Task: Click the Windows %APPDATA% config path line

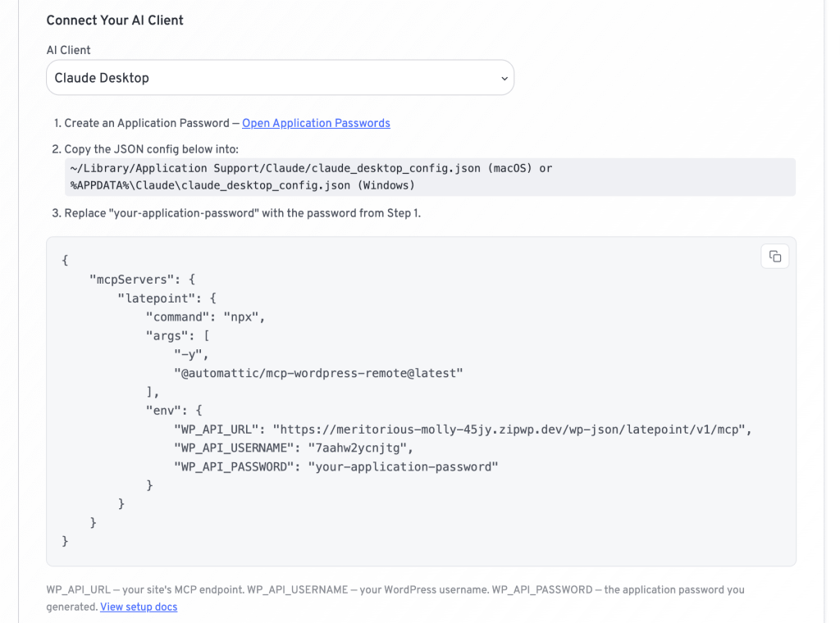Action: pos(242,186)
